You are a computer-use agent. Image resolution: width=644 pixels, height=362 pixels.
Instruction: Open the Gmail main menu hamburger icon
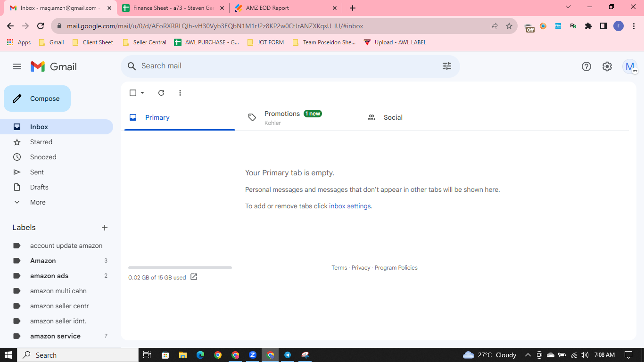(17, 66)
